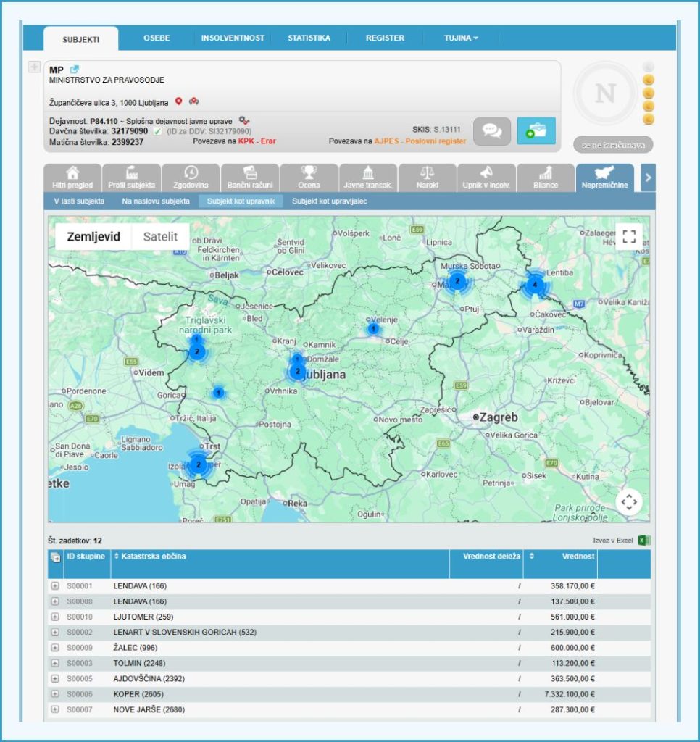The image size is (700, 742).
Task: Click the red location pin icon
Action: click(x=178, y=101)
